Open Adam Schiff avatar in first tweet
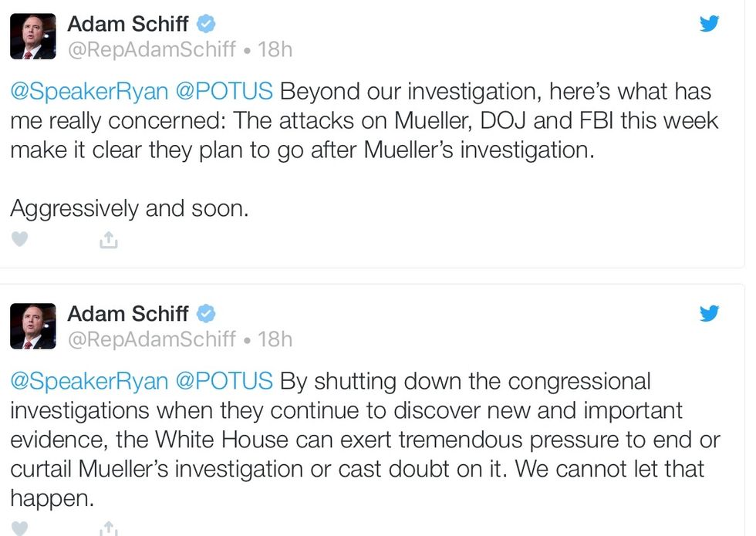This screenshot has height=536, width=756. (x=32, y=36)
